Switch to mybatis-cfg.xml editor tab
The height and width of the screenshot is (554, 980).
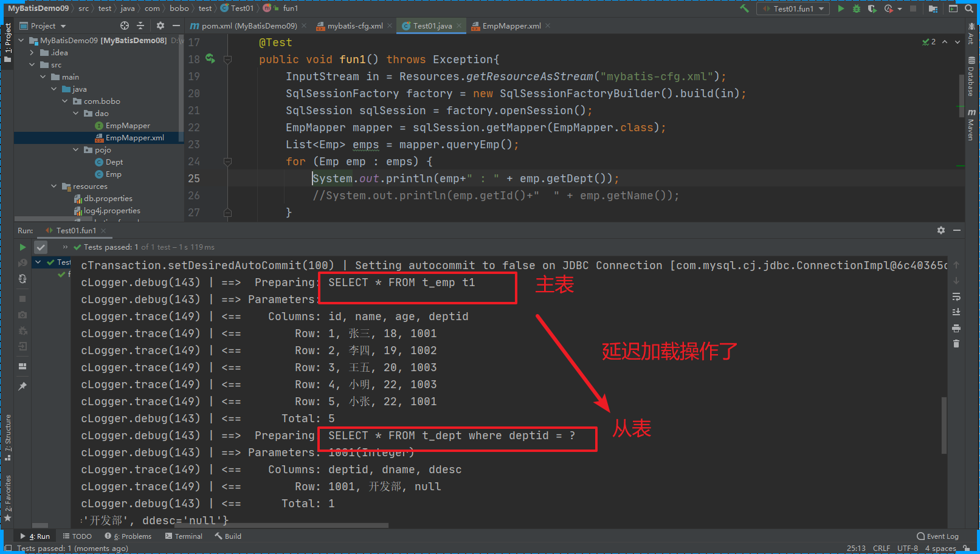point(354,26)
